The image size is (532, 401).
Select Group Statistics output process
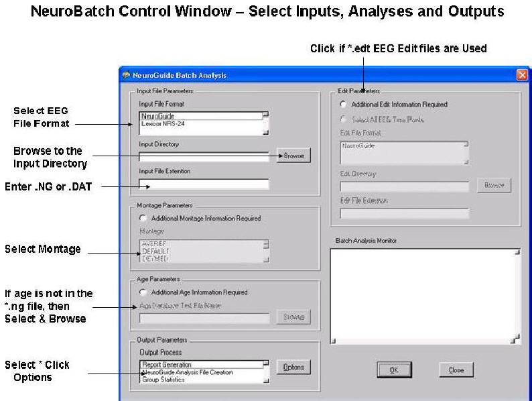(200, 380)
